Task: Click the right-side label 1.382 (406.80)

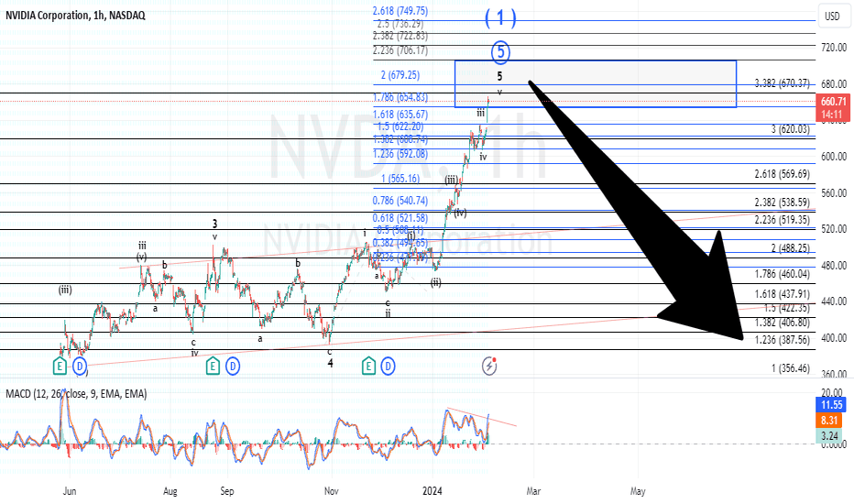Action: (783, 323)
